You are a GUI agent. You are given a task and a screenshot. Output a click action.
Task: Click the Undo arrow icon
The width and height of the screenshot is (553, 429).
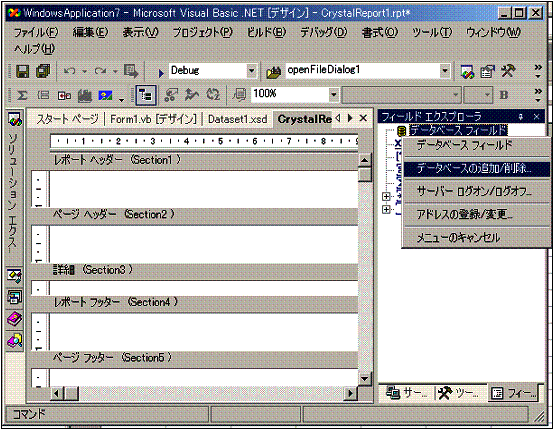pos(69,71)
